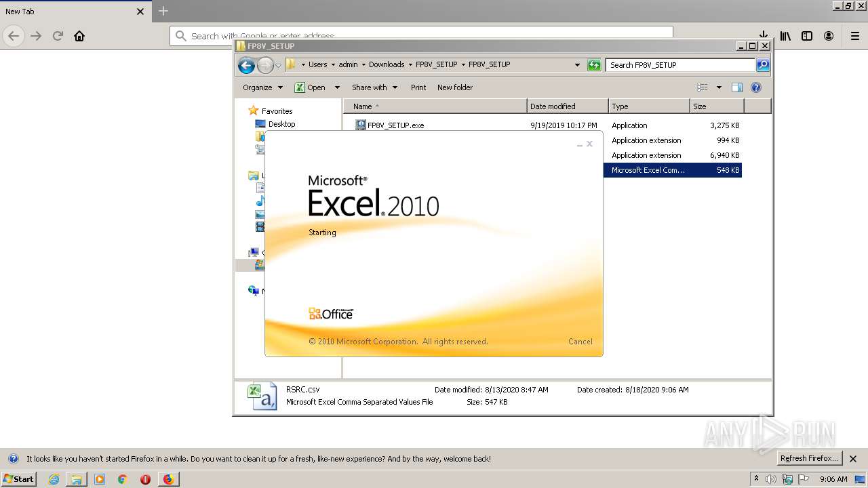Click the 6,940 KB application extension row
868x488 pixels.
pyautogui.click(x=673, y=155)
